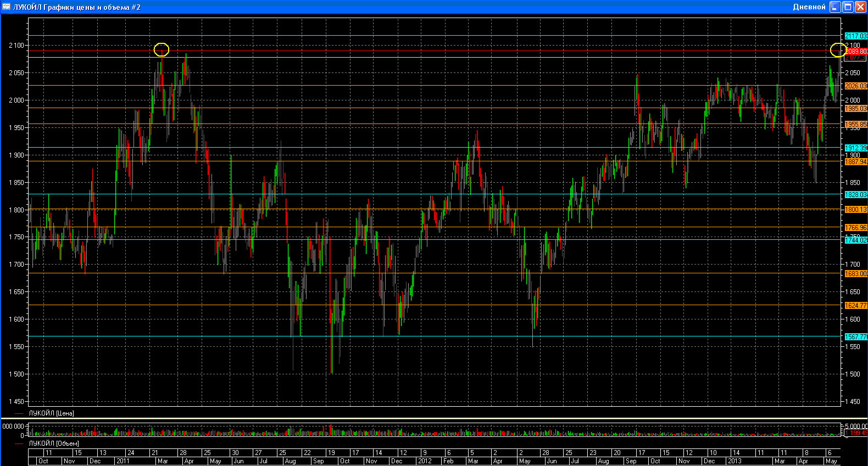Minimize the ЛУКОЙЛ chart window
The width and height of the screenshot is (868, 466).
(835, 7)
